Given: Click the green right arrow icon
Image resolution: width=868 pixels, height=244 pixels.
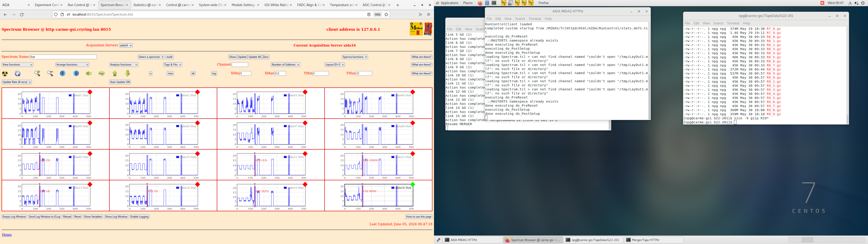Looking at the screenshot, I should [x=101, y=73].
